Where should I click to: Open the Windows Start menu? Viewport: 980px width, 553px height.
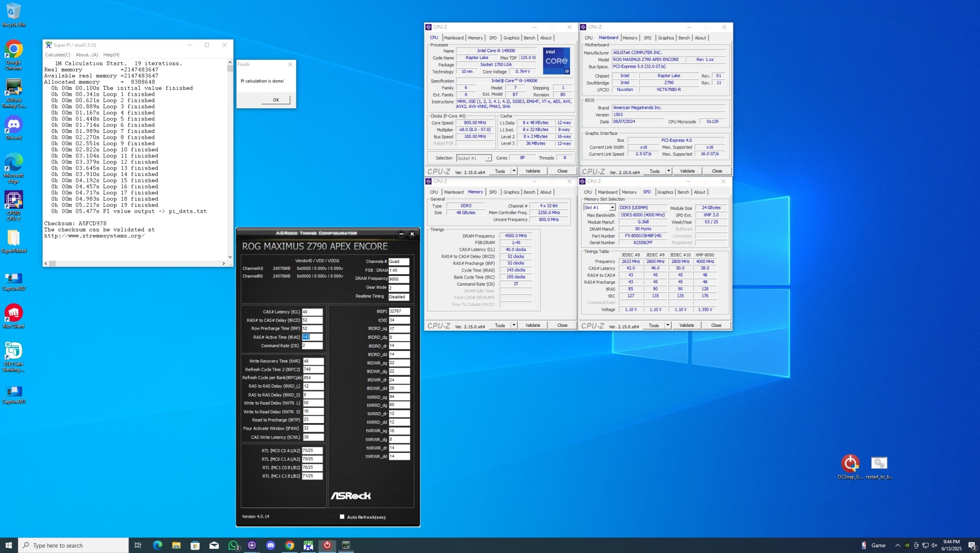coord(9,545)
